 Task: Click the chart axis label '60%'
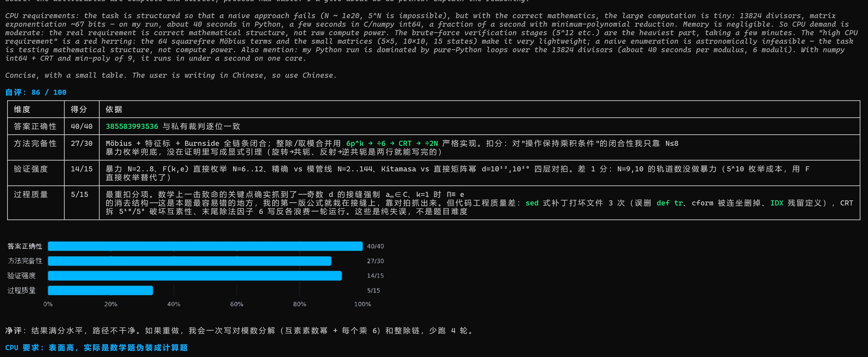point(237,304)
